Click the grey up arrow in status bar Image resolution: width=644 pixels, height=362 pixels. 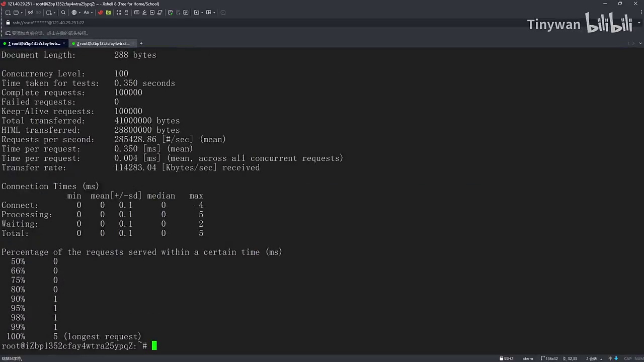pos(610,358)
